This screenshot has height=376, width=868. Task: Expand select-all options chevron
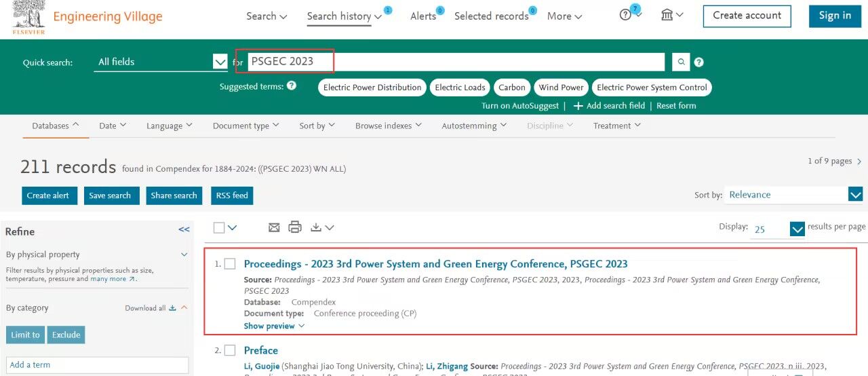click(x=233, y=227)
